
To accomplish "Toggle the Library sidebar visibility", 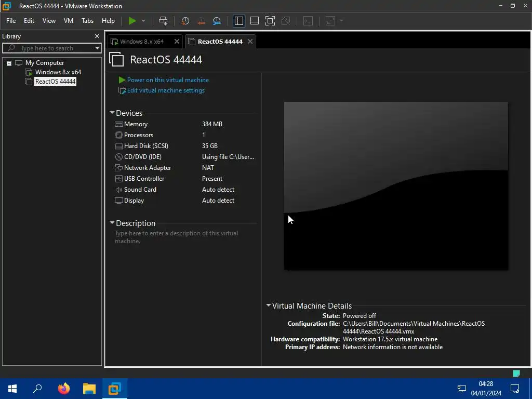I will click(239, 21).
